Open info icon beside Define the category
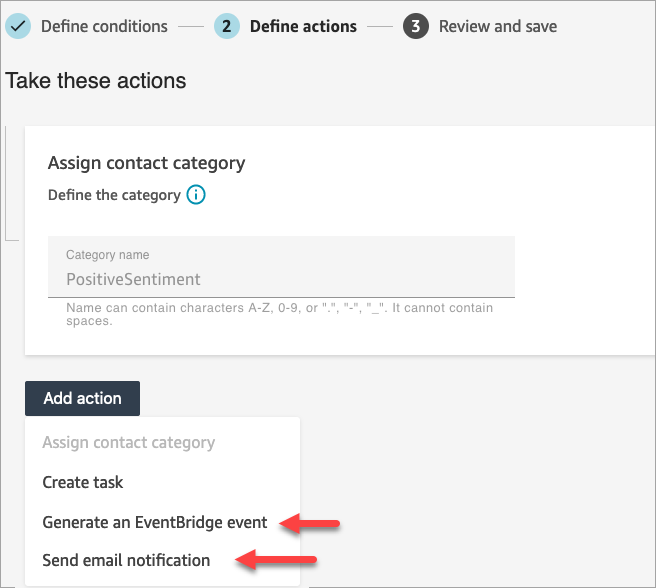656x588 pixels. point(196,195)
